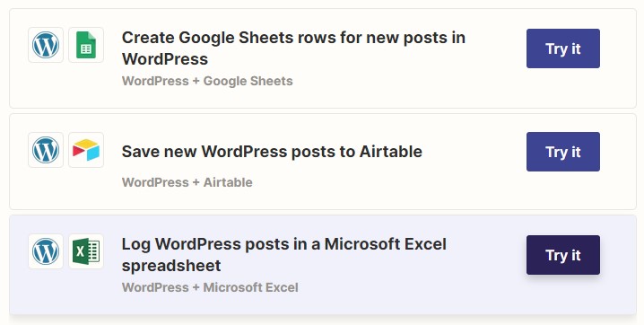Click Try it for Microsoft Excel spreadsheet
This screenshot has height=325, width=644.
pyautogui.click(x=563, y=255)
